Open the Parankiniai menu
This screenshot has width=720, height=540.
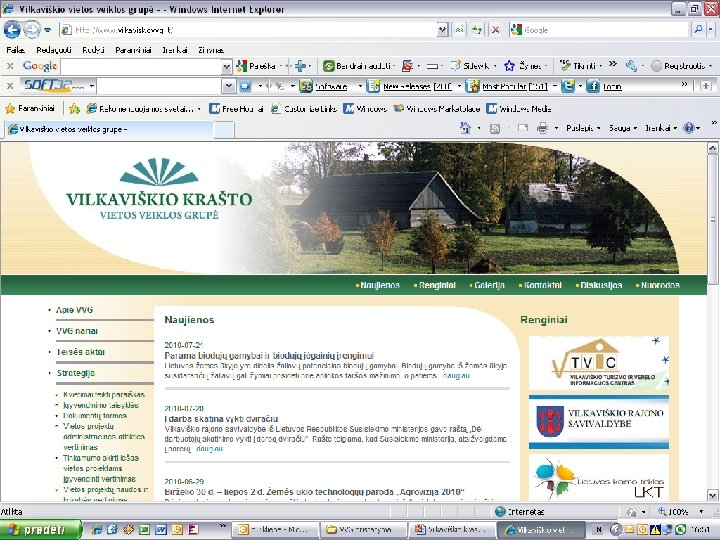click(133, 50)
